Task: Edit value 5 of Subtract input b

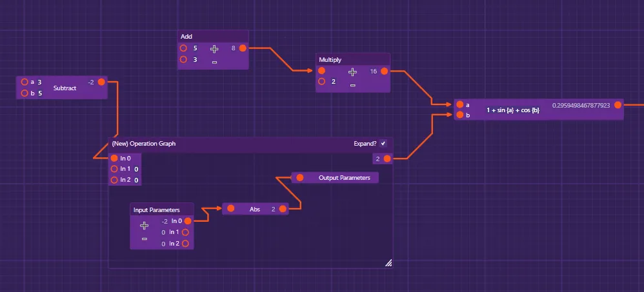Action: (40, 93)
